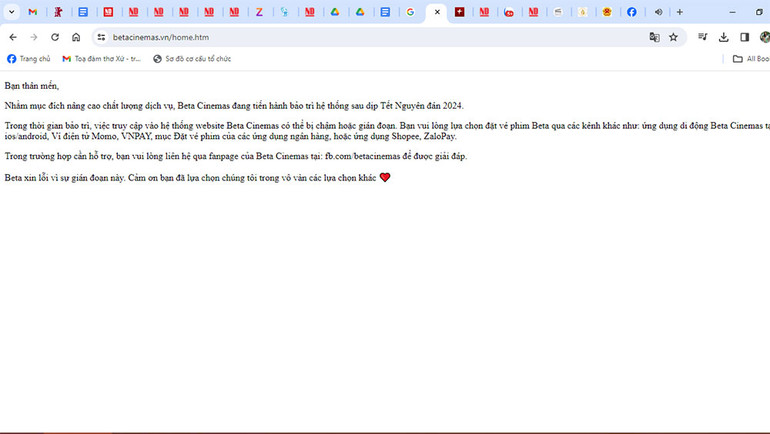
Task: Expand the tab search dropdown arrow
Action: click(8, 12)
